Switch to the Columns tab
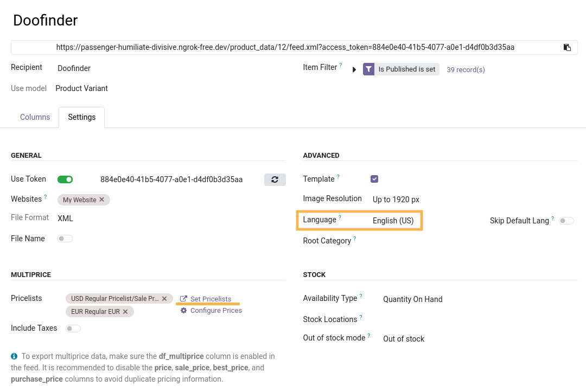Image resolution: width=586 pixels, height=392 pixels. coord(35,117)
